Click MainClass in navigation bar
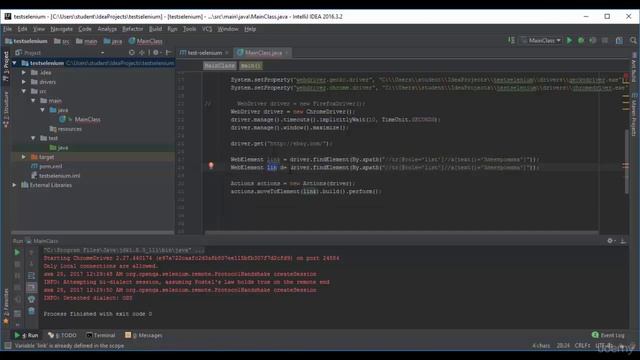The width and height of the screenshot is (640, 360). point(146,41)
